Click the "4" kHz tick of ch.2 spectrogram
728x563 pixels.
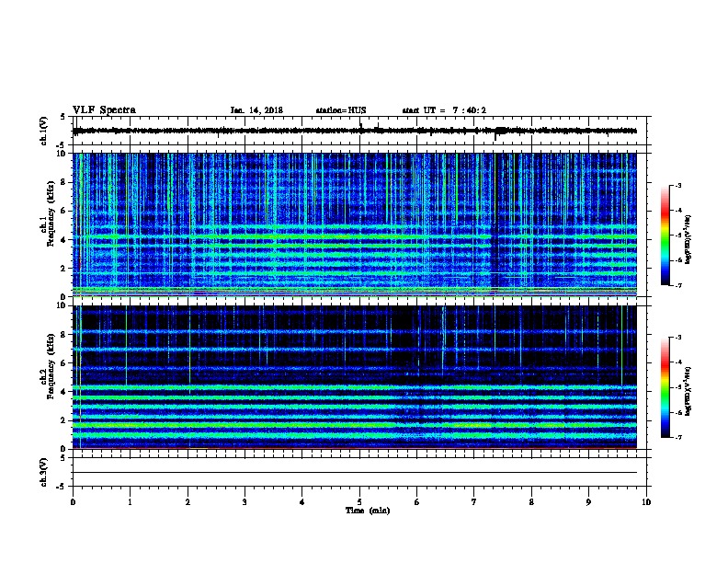65,392
